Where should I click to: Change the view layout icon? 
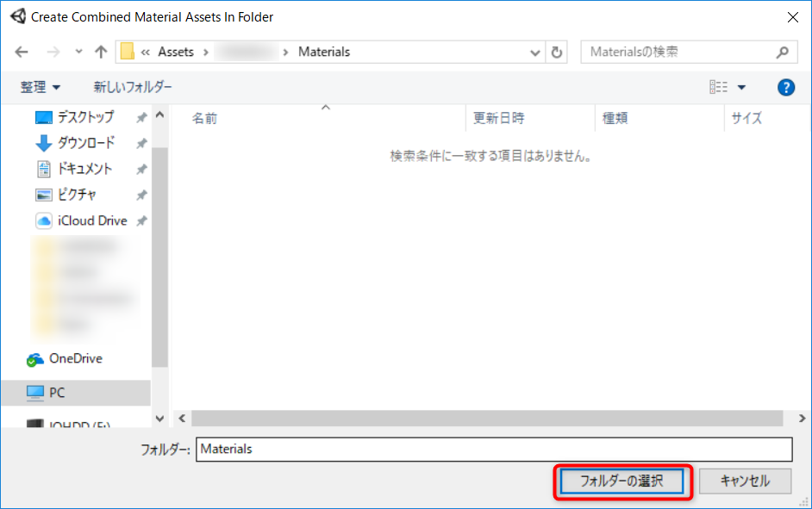[718, 87]
